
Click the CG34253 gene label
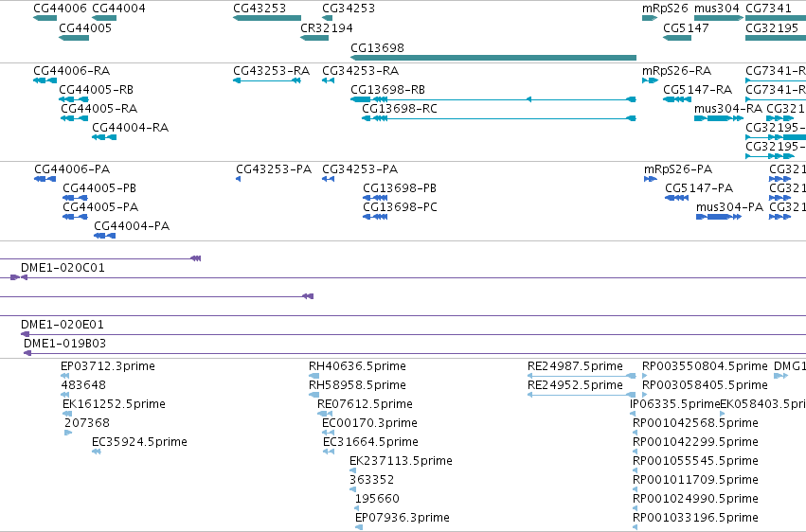pyautogui.click(x=349, y=9)
